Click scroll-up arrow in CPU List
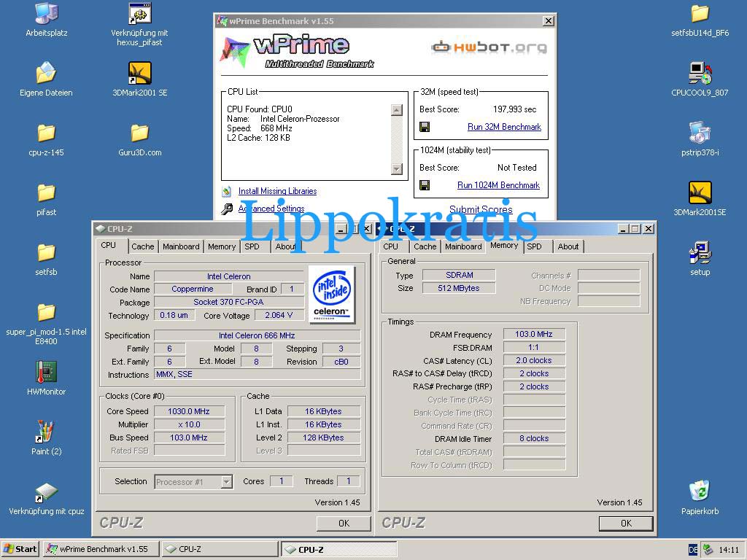747x560 pixels. coord(396,110)
